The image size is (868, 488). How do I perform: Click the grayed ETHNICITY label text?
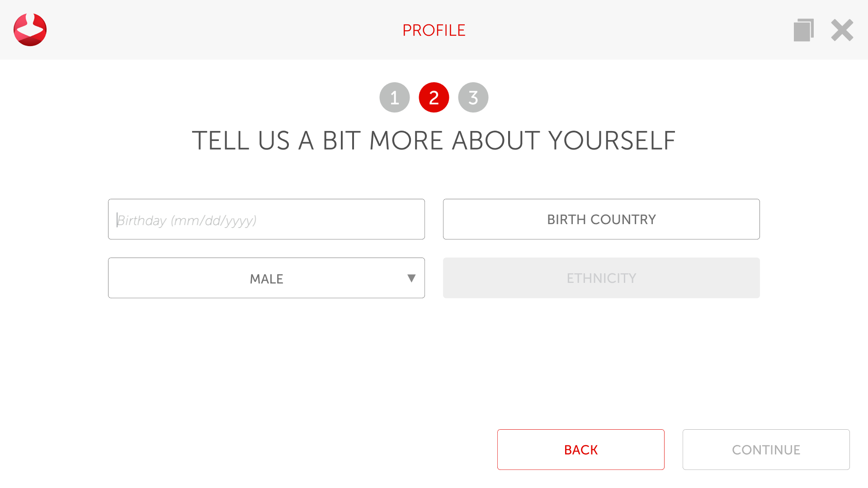coord(601,278)
